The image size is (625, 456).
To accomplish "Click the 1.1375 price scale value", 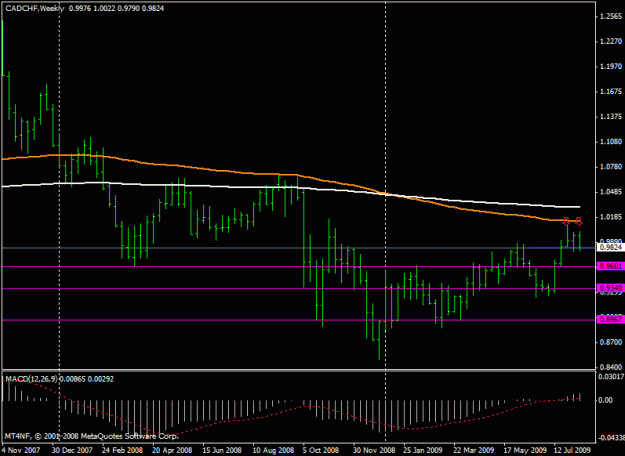I will coord(610,117).
